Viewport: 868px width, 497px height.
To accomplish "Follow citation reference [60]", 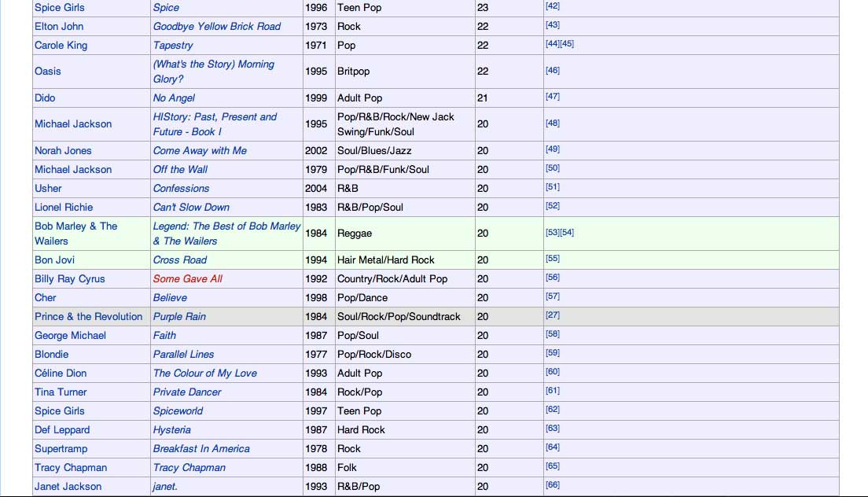I will tap(553, 371).
